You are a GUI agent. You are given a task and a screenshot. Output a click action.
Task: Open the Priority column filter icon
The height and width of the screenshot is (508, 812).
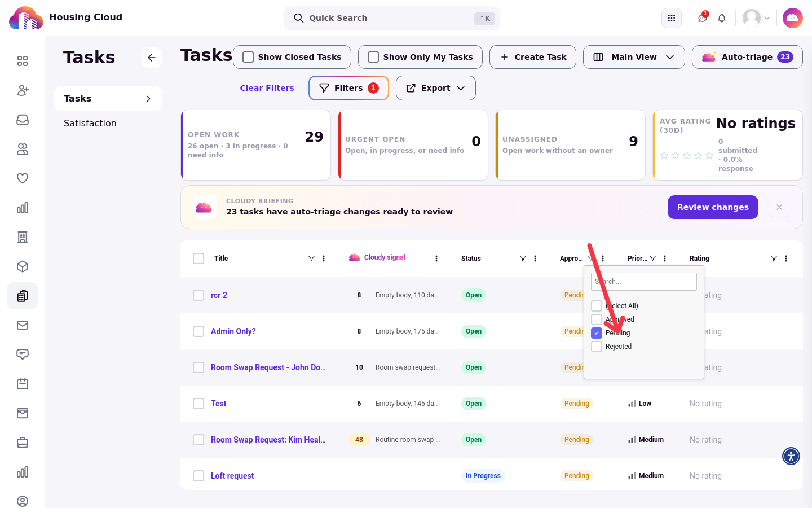coord(652,259)
